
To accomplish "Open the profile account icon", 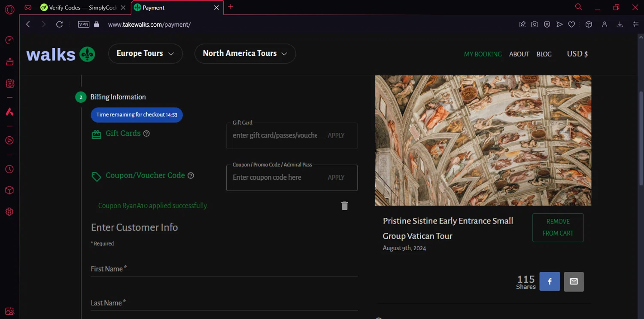I will point(605,25).
